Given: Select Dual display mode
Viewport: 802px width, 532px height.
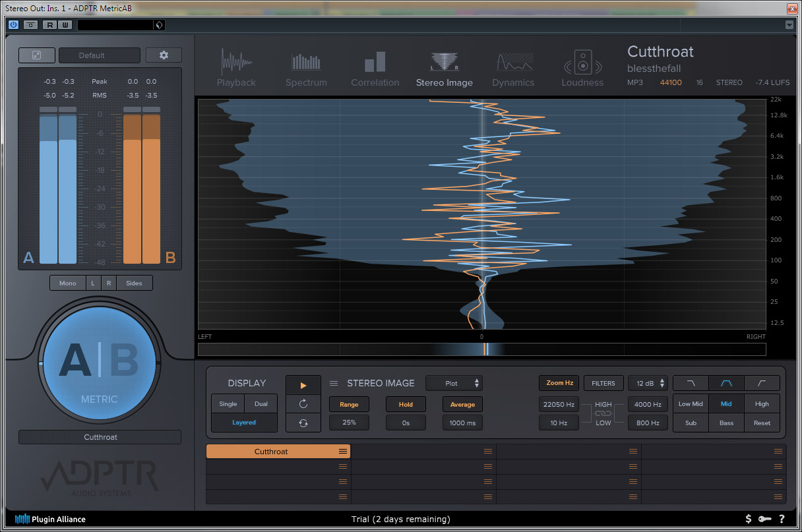Looking at the screenshot, I should coord(261,404).
